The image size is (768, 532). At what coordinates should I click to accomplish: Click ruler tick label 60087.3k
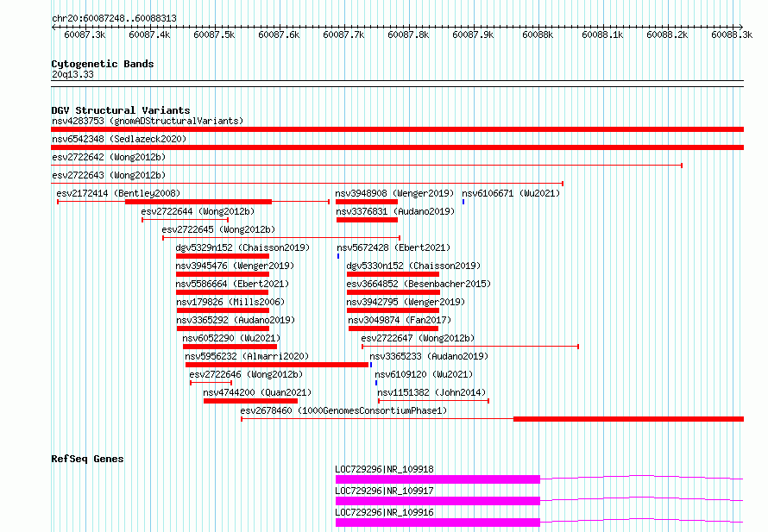coord(85,34)
